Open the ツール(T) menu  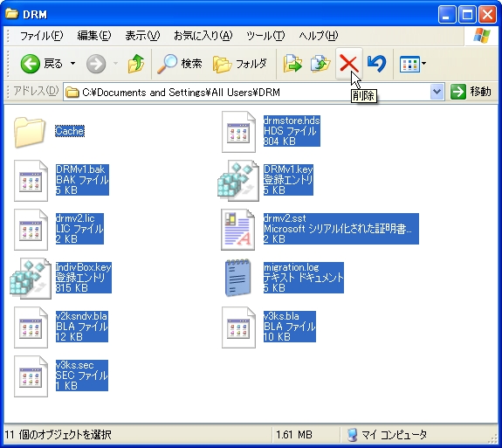[x=265, y=36]
